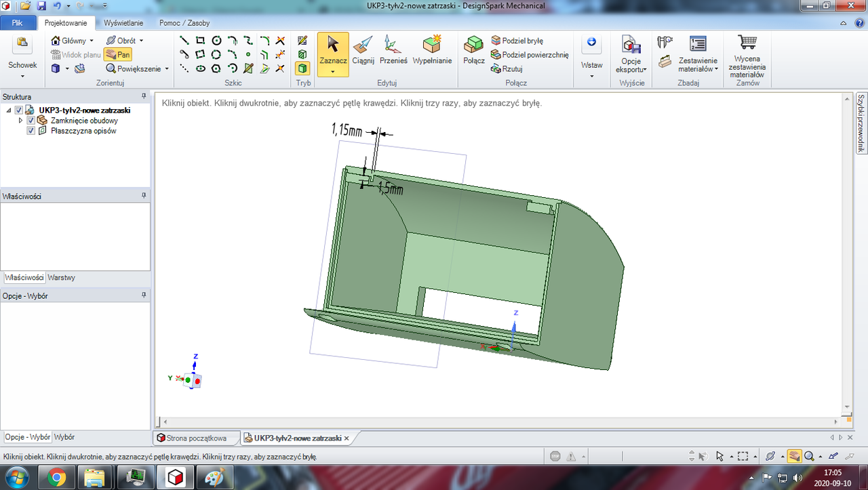
Task: Toggle Zamknięcie obudowy visibility checkbox
Action: pos(31,120)
